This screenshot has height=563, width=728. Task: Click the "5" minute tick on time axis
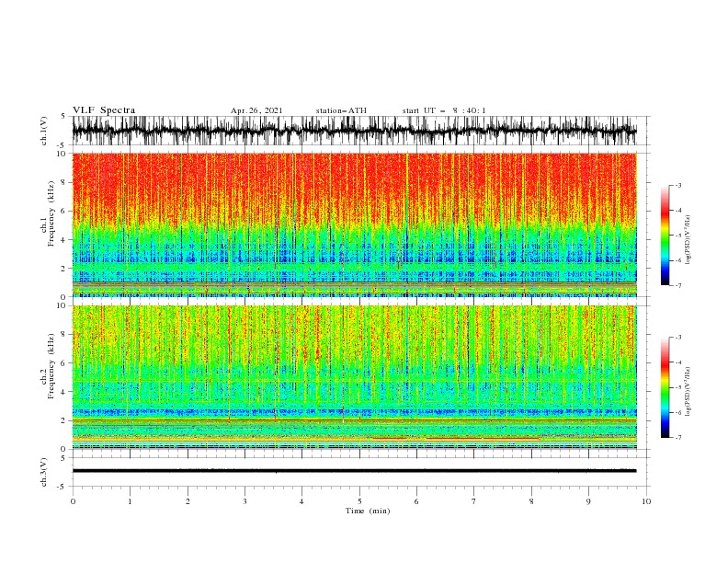coord(359,501)
